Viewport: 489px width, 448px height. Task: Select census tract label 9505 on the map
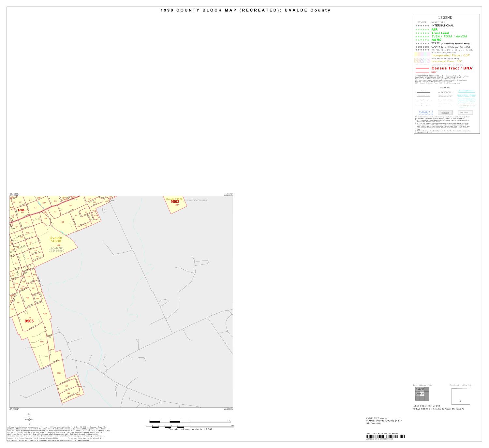[30, 321]
